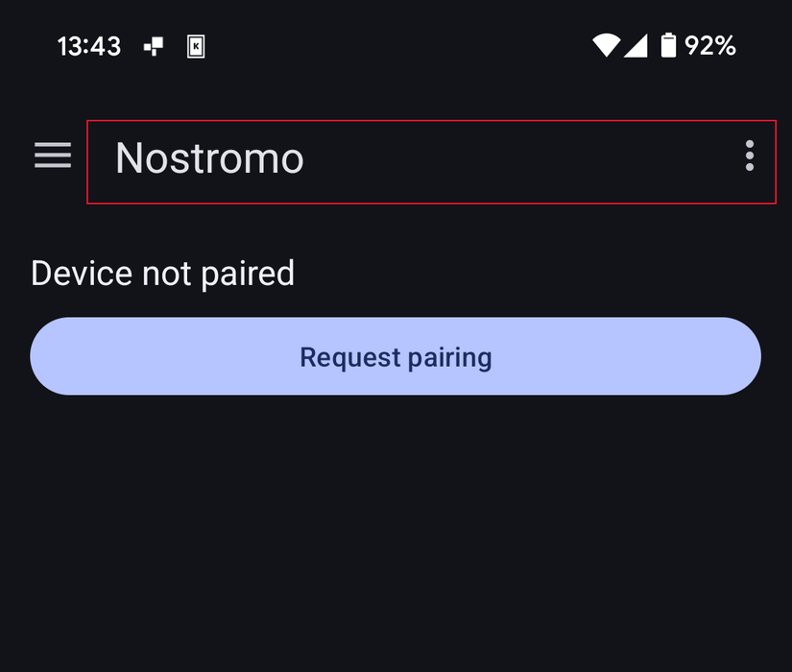Select the Nostromo device title
Image resolution: width=792 pixels, height=672 pixels.
208,158
